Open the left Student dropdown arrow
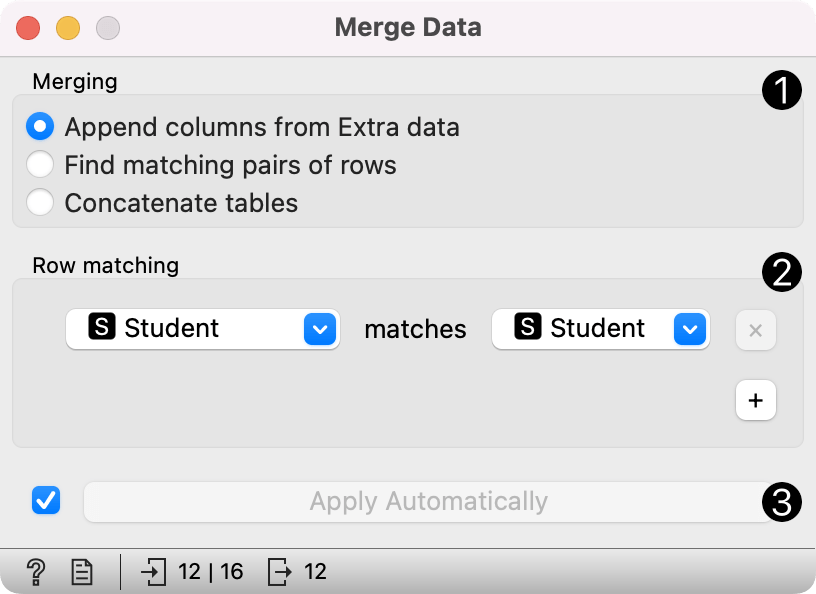816x594 pixels. coord(317,329)
